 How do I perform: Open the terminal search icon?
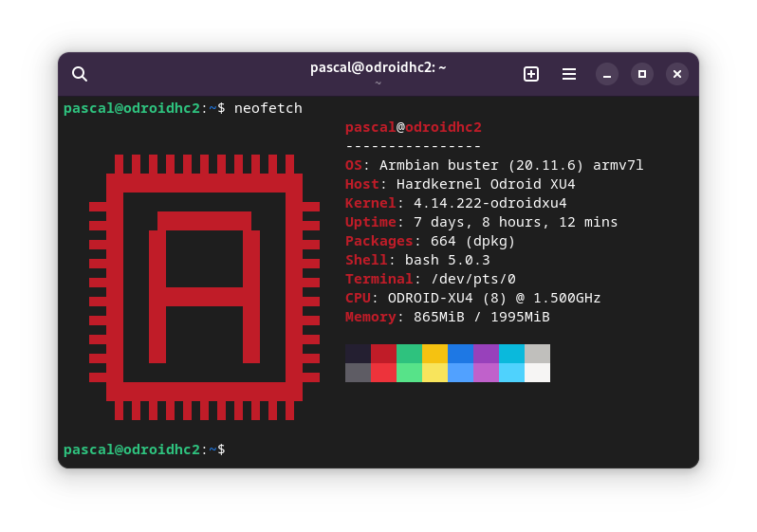coord(80,74)
